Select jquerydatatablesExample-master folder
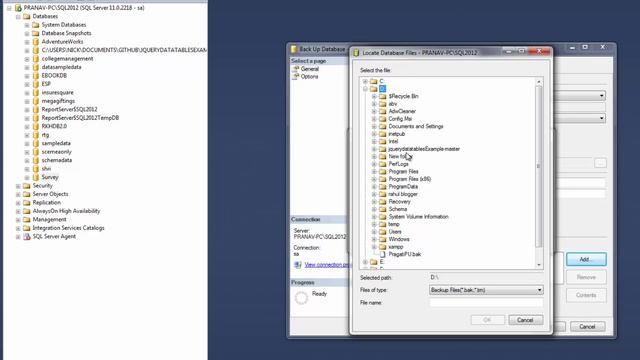Viewport: 640px width, 360px height. pos(424,149)
